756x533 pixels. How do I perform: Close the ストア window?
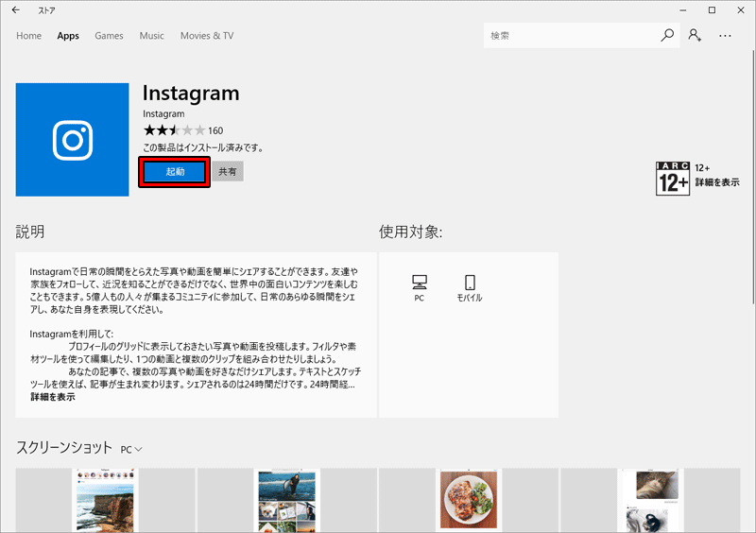[x=741, y=10]
